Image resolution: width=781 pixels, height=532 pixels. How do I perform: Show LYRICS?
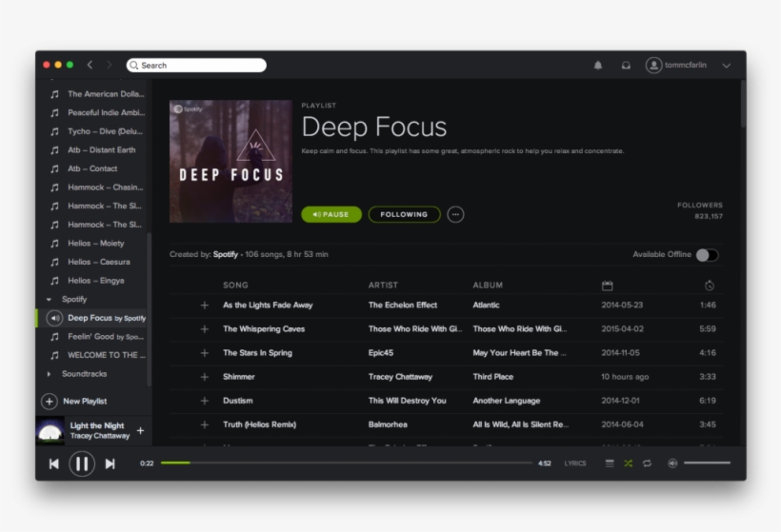coord(574,463)
